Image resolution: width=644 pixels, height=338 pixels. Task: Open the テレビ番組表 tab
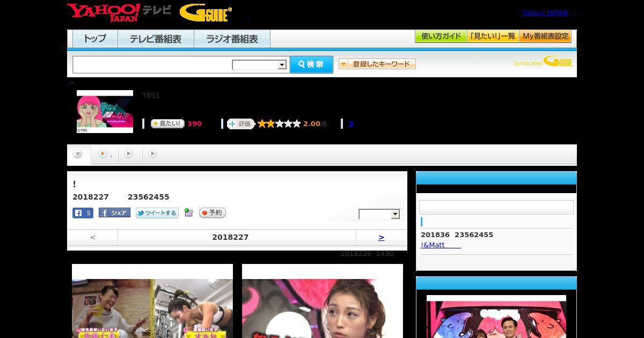pos(156,39)
